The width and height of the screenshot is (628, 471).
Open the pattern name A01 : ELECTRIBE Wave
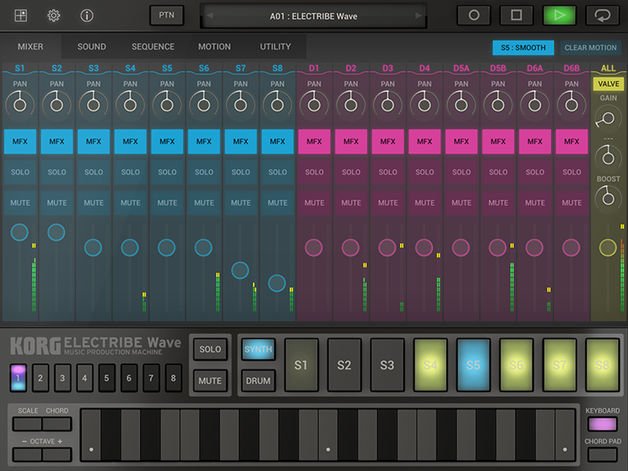[313, 16]
